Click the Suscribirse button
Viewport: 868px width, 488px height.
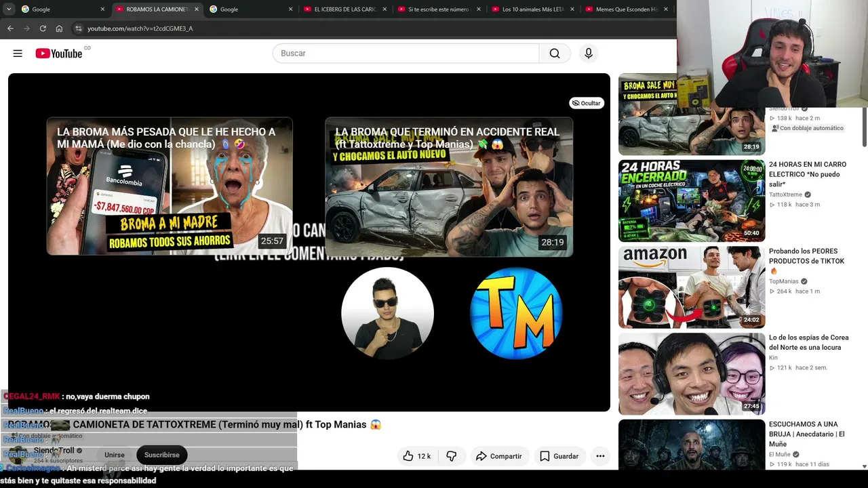(x=161, y=455)
